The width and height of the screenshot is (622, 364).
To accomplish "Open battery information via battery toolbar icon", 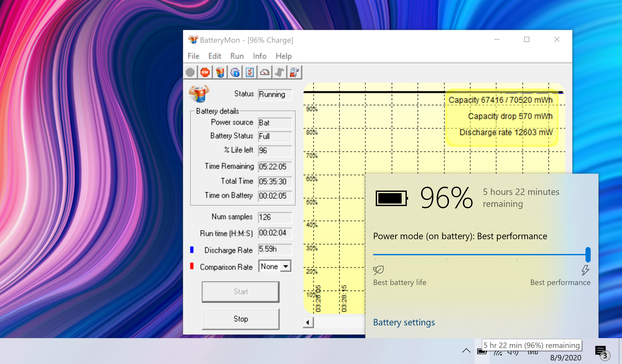I will (x=220, y=72).
